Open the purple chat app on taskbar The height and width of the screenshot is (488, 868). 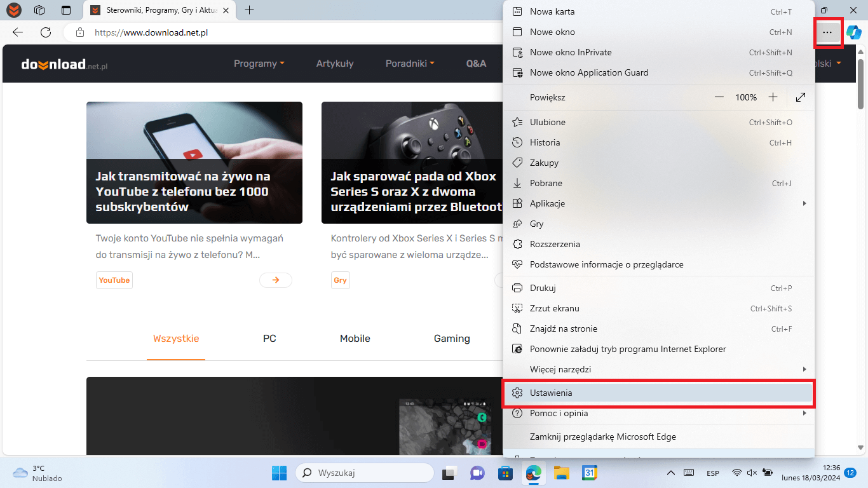[477, 473]
